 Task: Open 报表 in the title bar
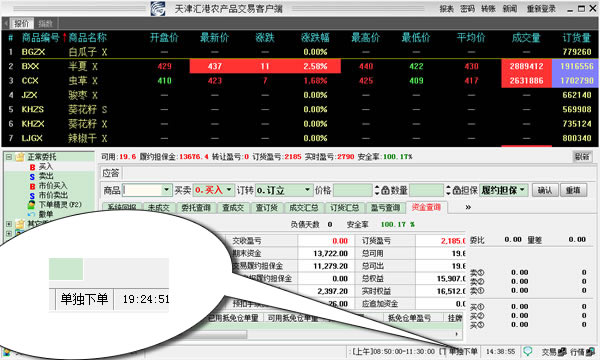coord(446,8)
